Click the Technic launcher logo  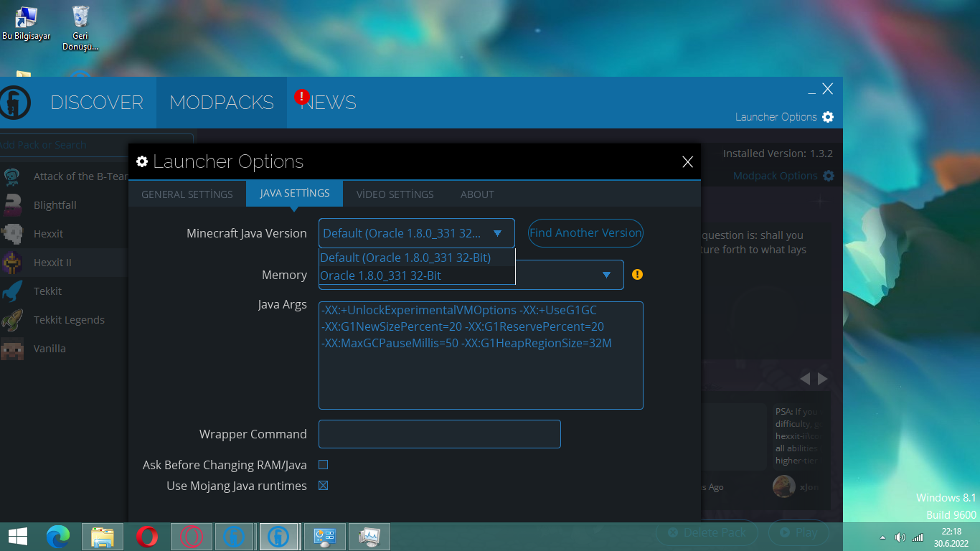[x=13, y=103]
